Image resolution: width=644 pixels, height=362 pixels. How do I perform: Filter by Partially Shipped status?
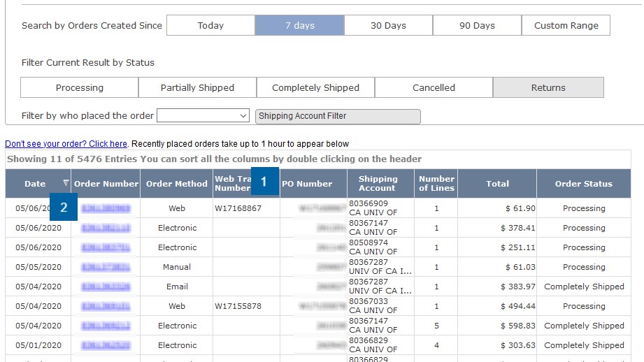tap(197, 87)
